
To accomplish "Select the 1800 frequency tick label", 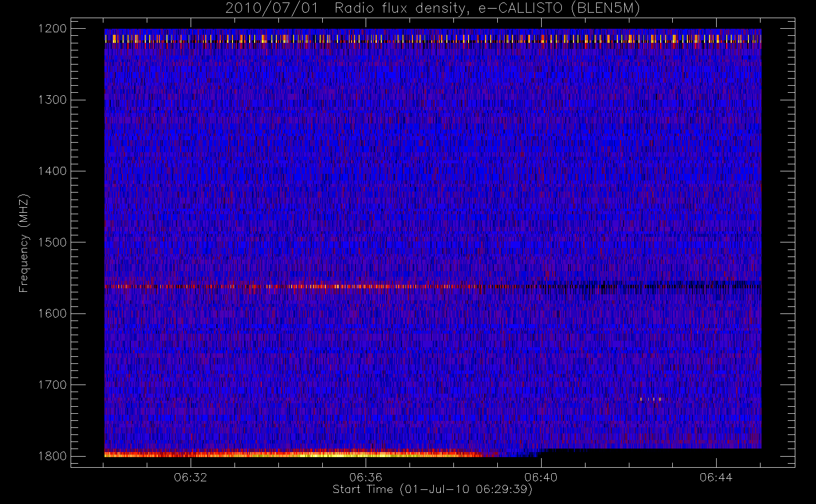I will click(52, 456).
